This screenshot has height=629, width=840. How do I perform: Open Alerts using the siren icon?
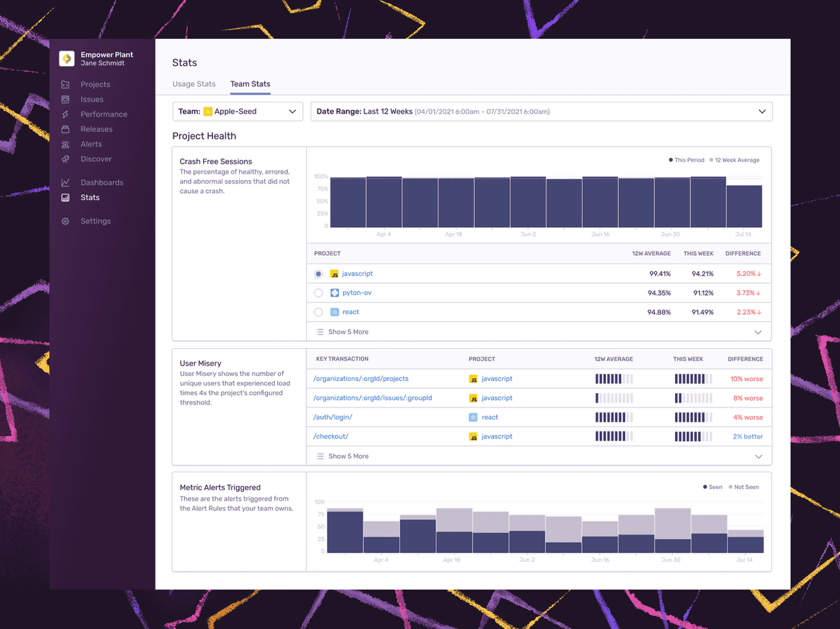[65, 144]
